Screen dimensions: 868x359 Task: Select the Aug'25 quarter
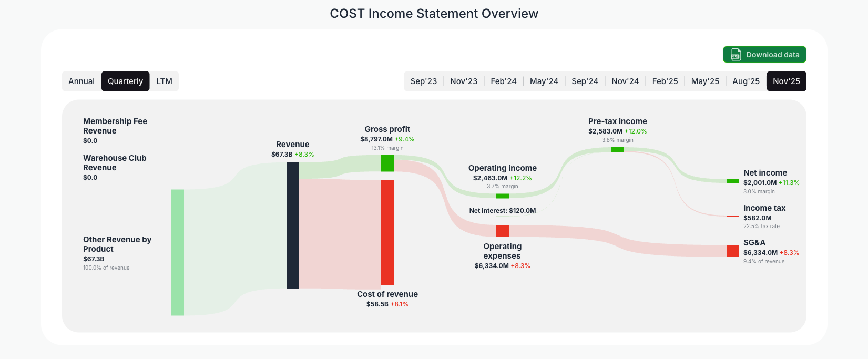click(x=746, y=81)
